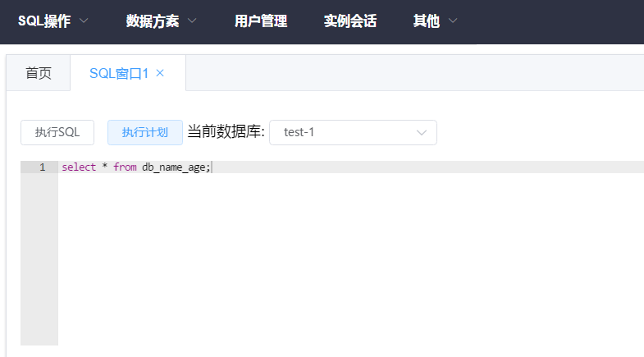The image size is (644, 357).
Task: Close the SQL窗口1 tab
Action: pos(160,73)
